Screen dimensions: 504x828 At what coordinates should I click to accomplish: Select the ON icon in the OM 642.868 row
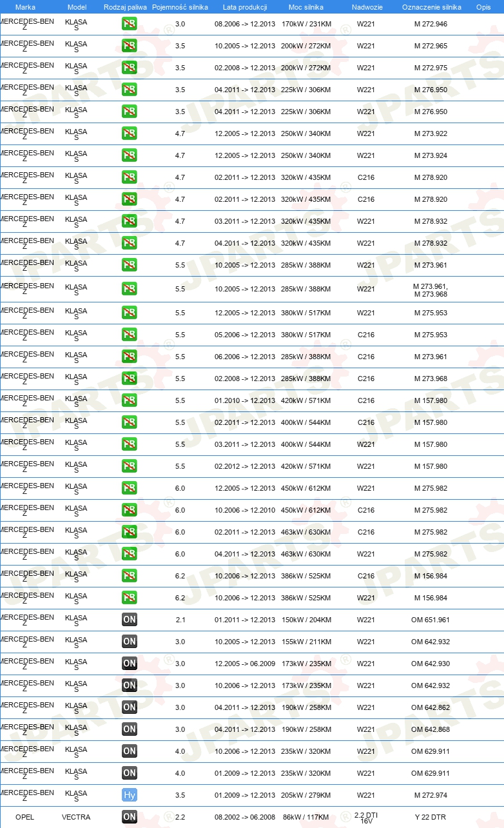point(130,729)
